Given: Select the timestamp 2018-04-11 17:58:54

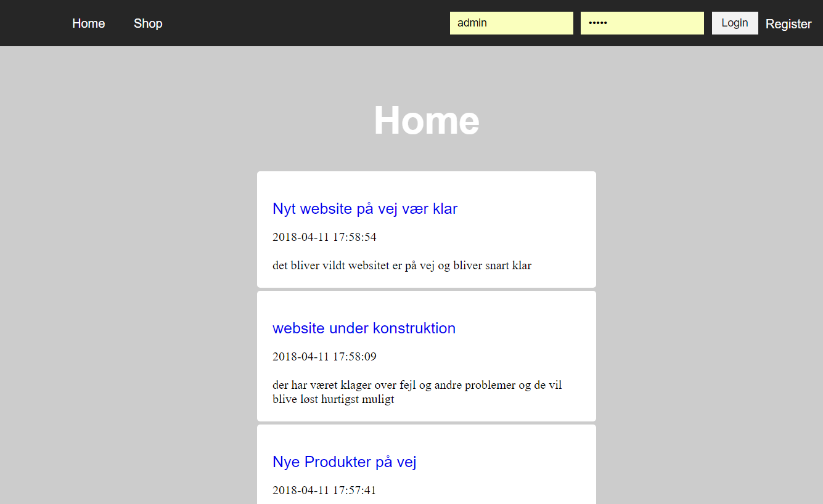Looking at the screenshot, I should coord(324,237).
